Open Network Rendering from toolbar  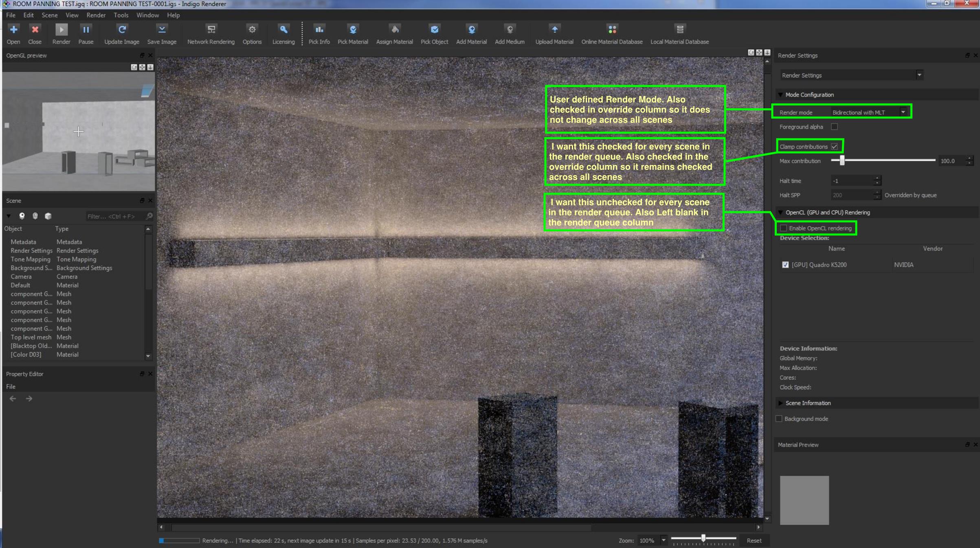tap(211, 30)
